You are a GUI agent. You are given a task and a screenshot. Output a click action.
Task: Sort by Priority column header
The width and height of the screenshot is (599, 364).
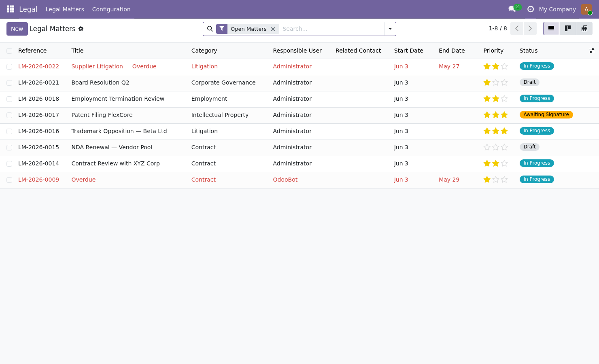[x=493, y=51]
